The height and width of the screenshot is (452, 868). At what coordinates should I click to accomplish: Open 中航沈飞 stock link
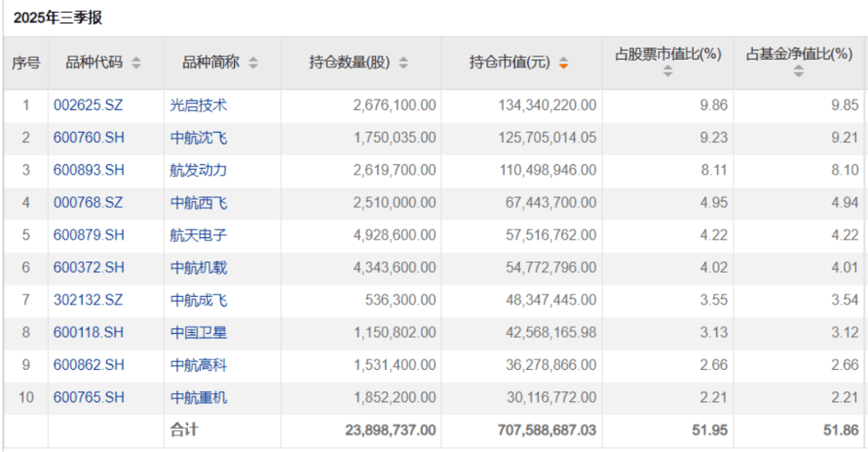point(199,138)
